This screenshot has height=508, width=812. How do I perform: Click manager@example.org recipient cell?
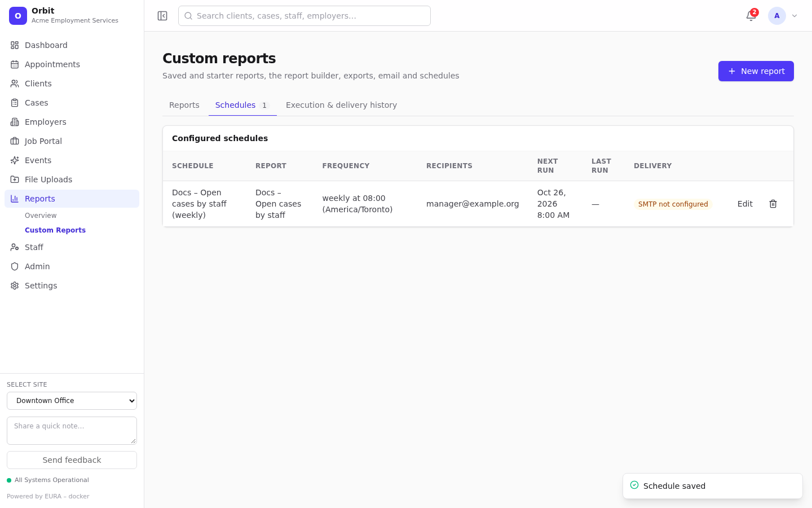click(473, 204)
